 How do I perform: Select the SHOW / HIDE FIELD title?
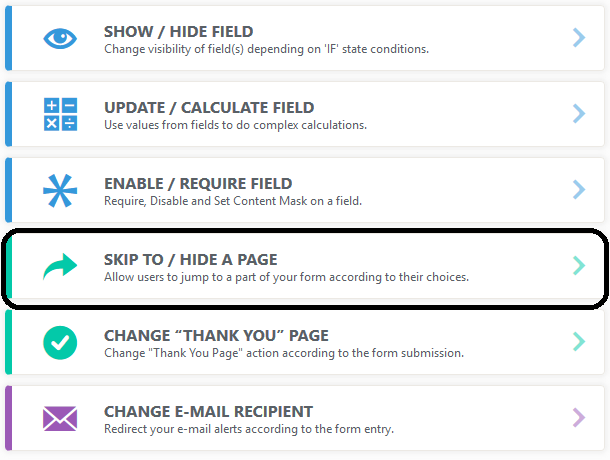point(178,32)
